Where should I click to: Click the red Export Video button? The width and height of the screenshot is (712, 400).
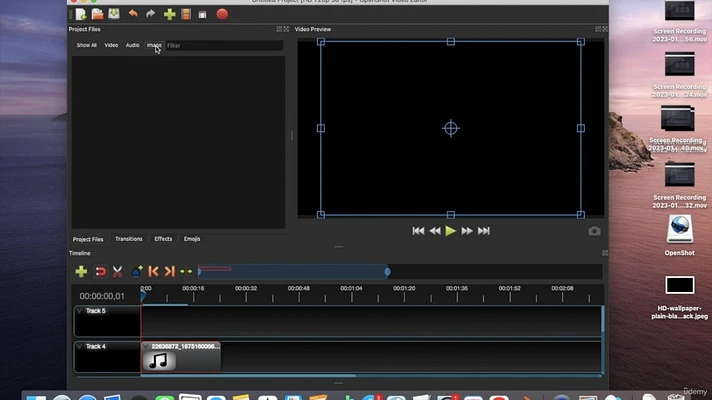coord(222,14)
